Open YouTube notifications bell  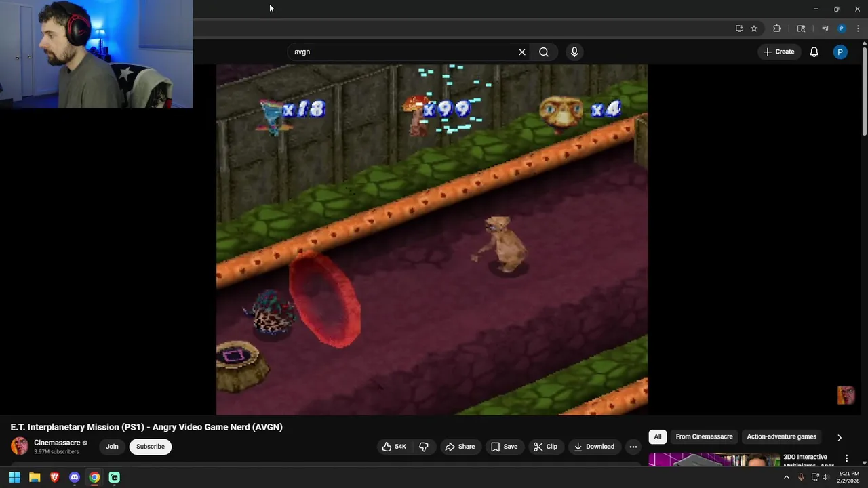click(x=814, y=52)
